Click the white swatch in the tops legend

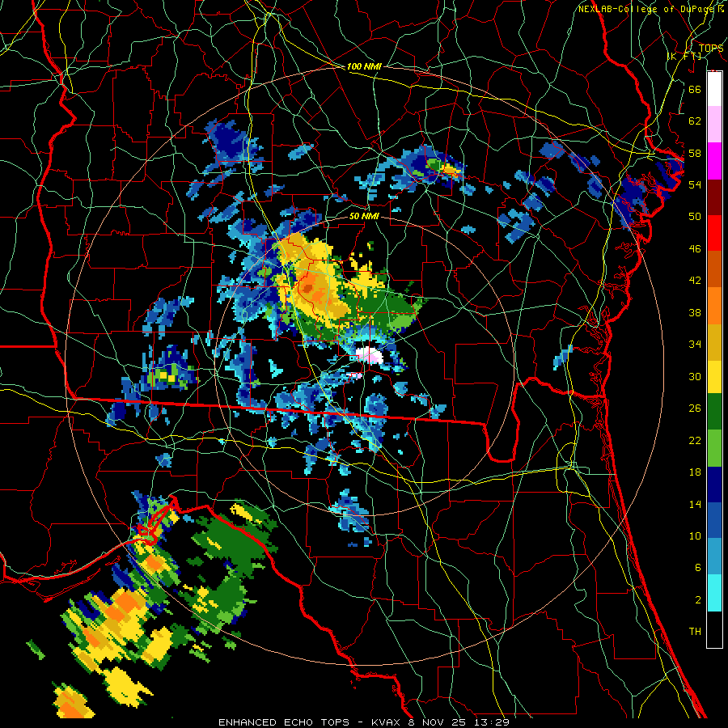click(714, 89)
